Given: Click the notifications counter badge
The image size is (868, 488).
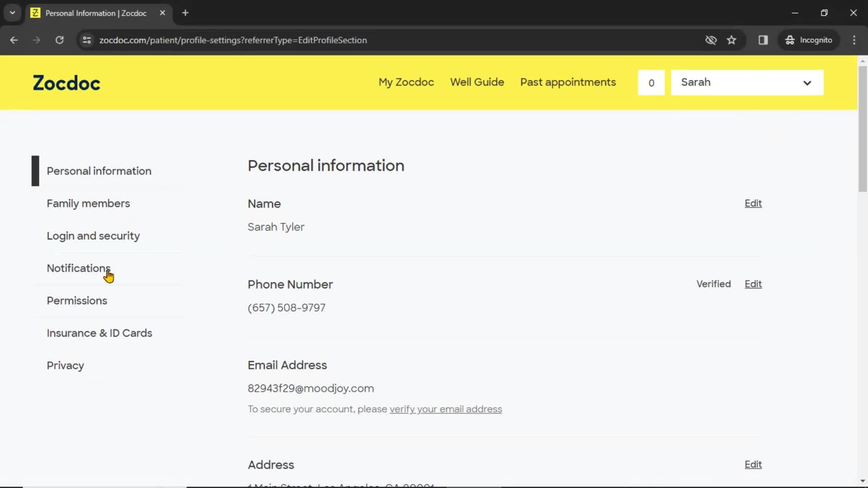Looking at the screenshot, I should [x=651, y=82].
